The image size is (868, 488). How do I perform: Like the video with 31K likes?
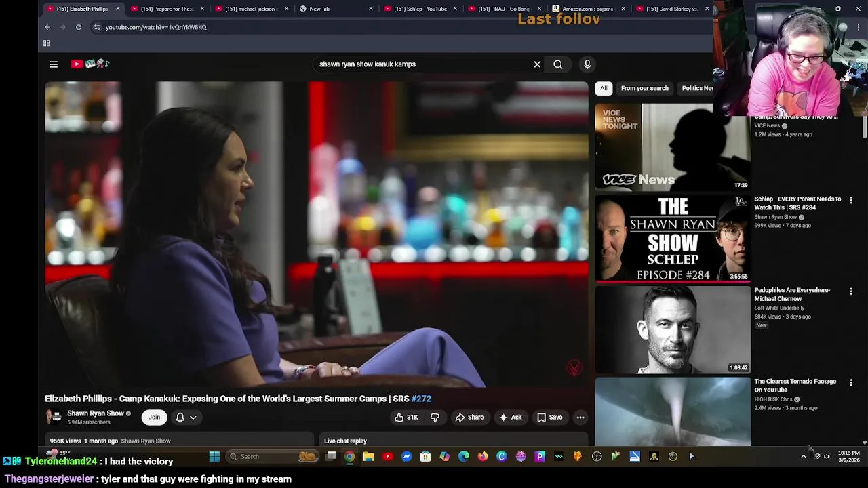click(x=406, y=418)
